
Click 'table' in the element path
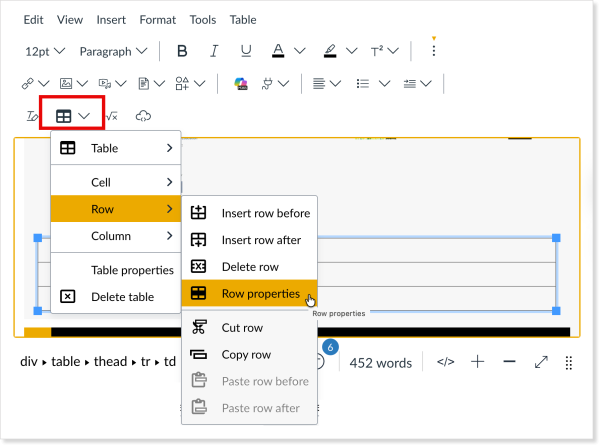point(66,361)
